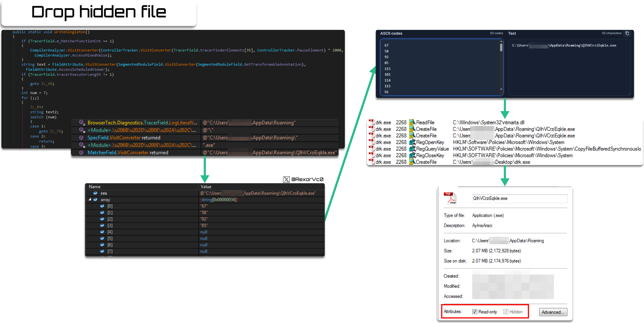Click 'WriteSingleton' method name in the code
Screen dimensions: 644x323
(x=70, y=32)
